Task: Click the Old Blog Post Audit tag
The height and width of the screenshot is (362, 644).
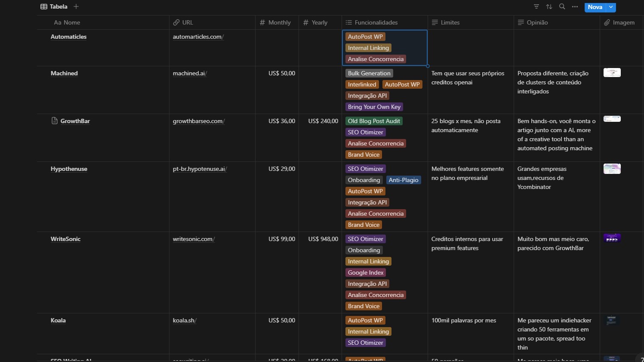Action: tap(374, 121)
